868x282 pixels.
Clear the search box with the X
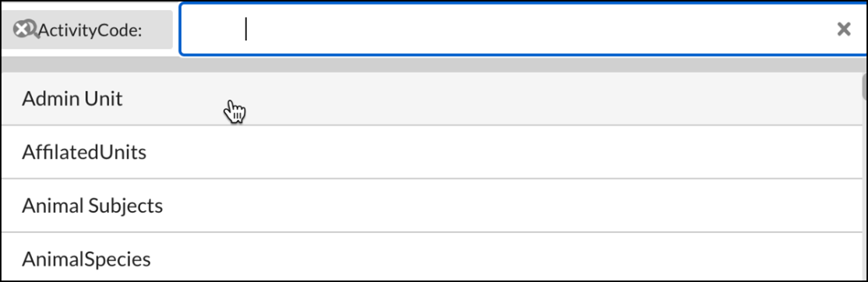click(844, 30)
